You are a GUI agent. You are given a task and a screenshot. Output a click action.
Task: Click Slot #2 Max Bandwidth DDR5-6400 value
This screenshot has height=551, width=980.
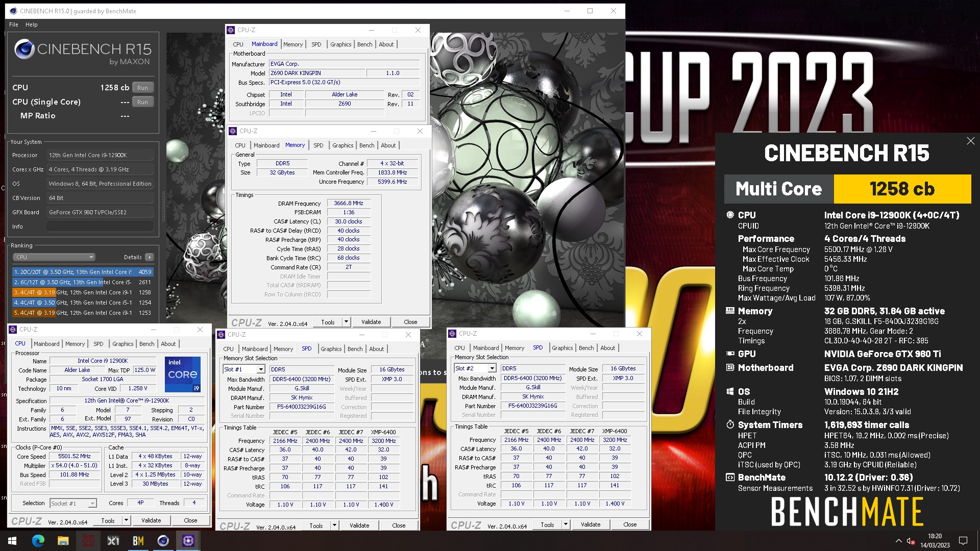pyautogui.click(x=533, y=379)
